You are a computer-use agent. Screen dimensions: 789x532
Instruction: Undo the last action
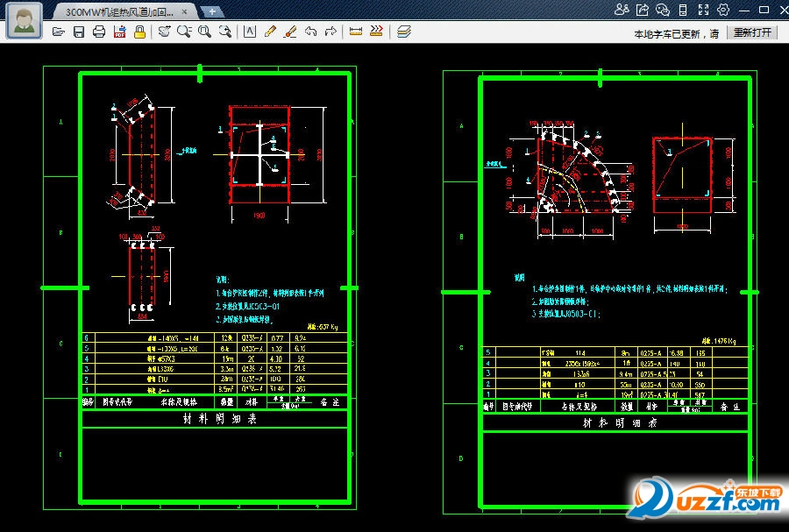pyautogui.click(x=310, y=32)
